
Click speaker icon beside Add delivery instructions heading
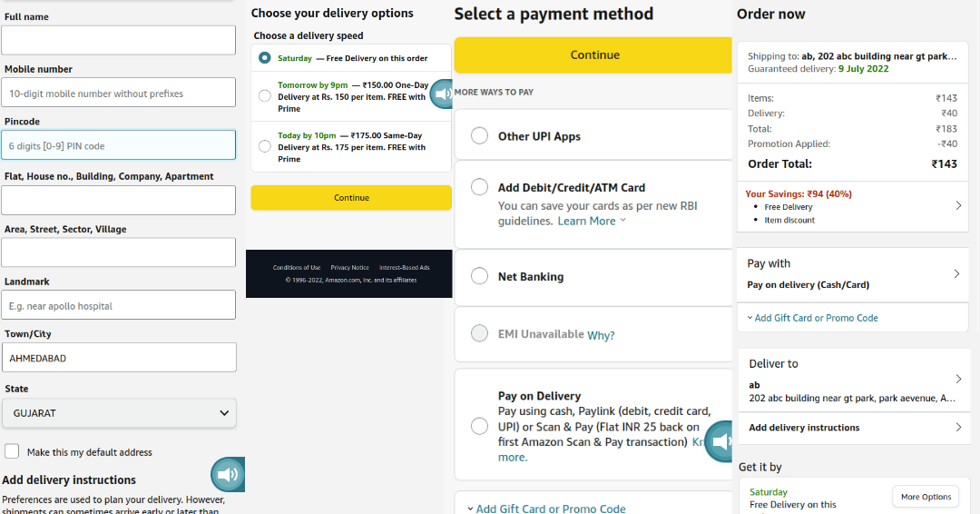coord(228,475)
